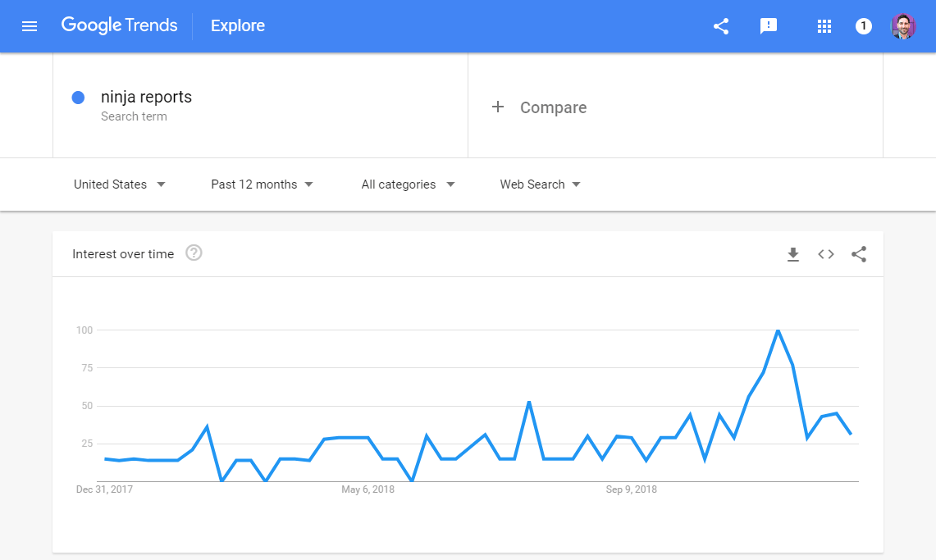The image size is (936, 560).
Task: View the notifications badge
Action: tap(863, 26)
